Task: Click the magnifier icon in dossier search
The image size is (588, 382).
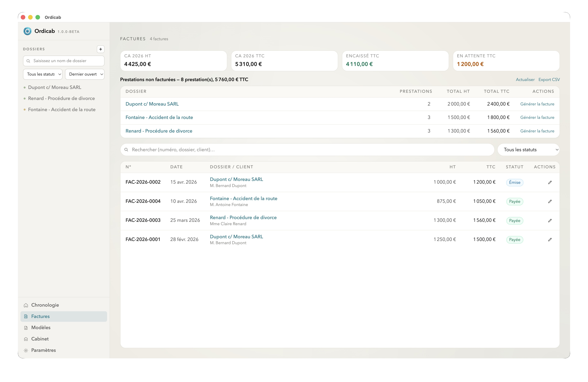Action: pyautogui.click(x=28, y=61)
